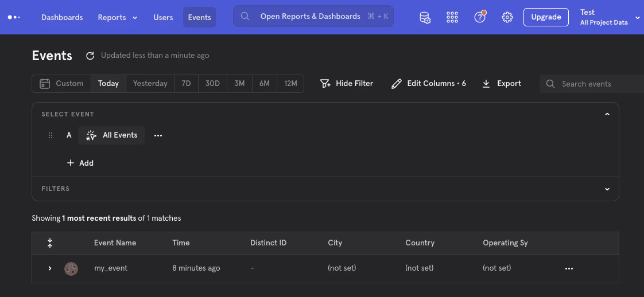Open the help question mark icon
644x297 pixels.
tap(480, 17)
